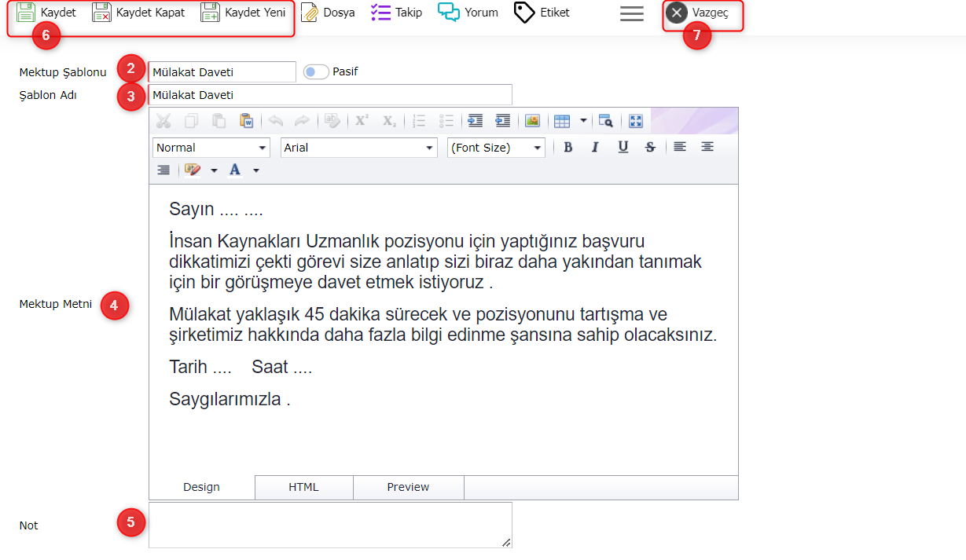
Task: Open the Arial font family dropdown
Action: point(358,148)
